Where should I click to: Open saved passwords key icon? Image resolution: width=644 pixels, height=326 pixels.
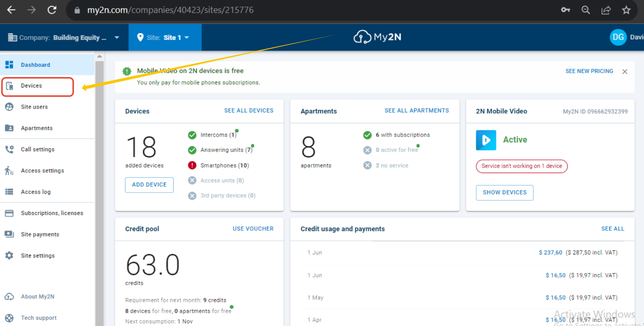click(x=565, y=10)
